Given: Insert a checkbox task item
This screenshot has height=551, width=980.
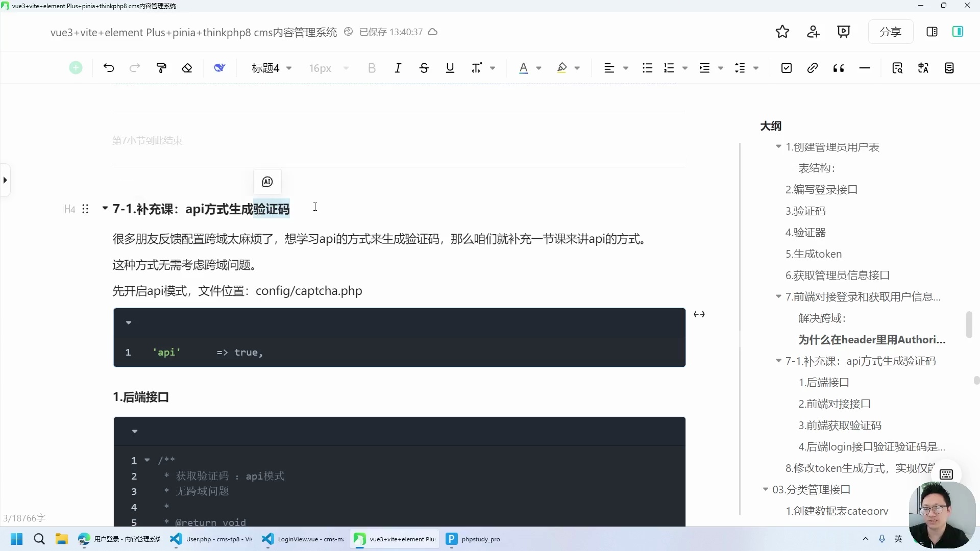Looking at the screenshot, I should tap(787, 68).
